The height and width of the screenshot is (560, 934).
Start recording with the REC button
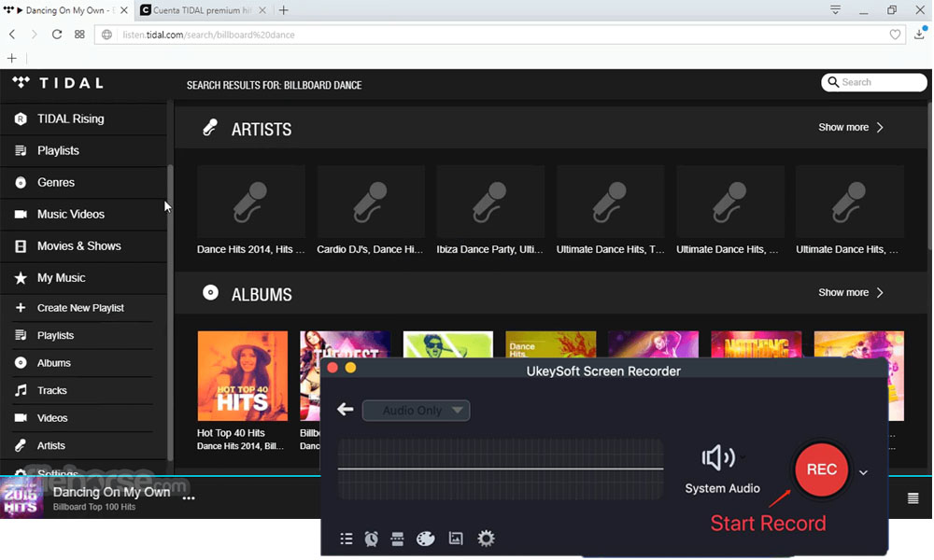tap(821, 469)
